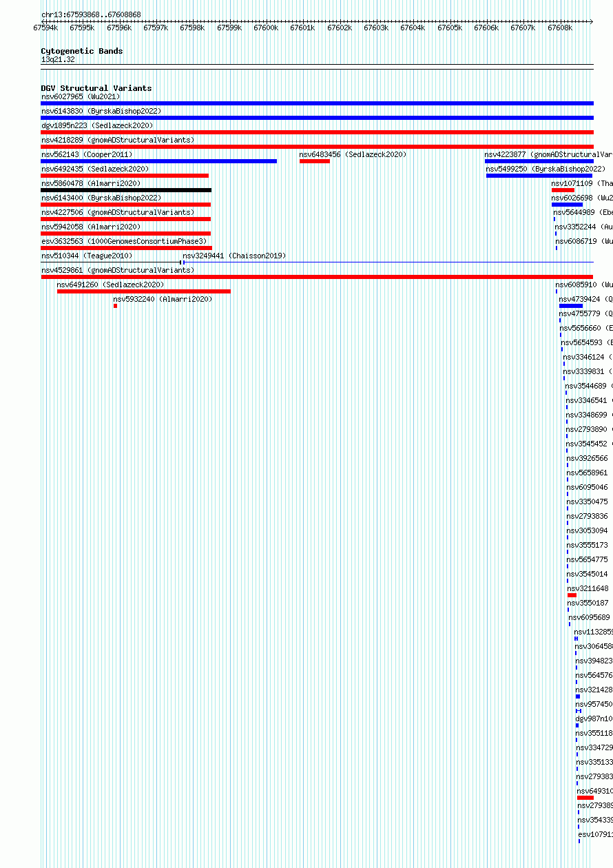The width and height of the screenshot is (613, 868).
Task: Select the nsv4755779 variant label
Action: [x=585, y=313]
